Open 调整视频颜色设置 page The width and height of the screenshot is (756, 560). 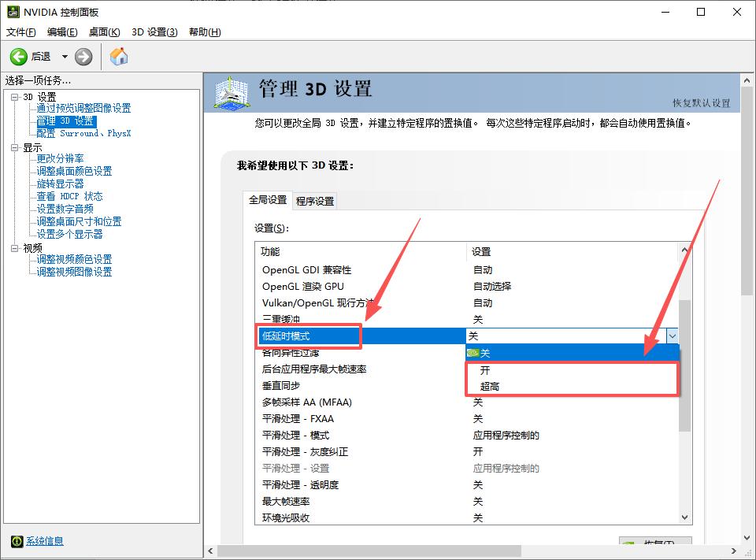tap(74, 259)
